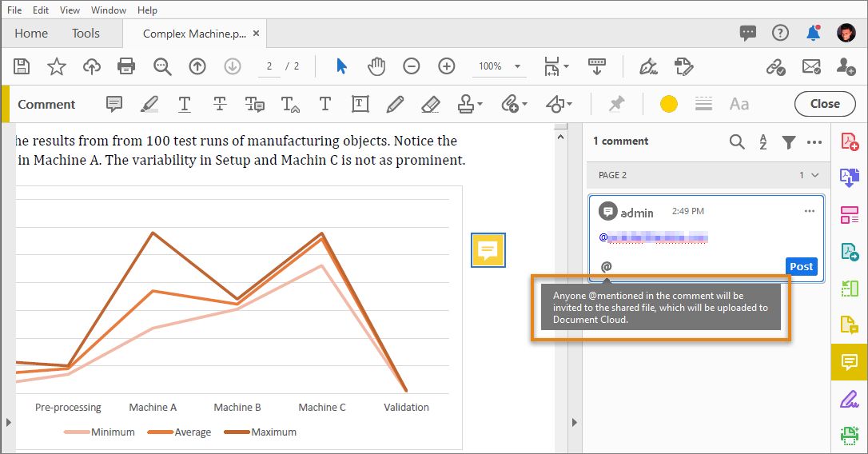Viewport: 868px width, 454px height.
Task: Open the attach file paperclip dropdown
Action: (x=514, y=104)
